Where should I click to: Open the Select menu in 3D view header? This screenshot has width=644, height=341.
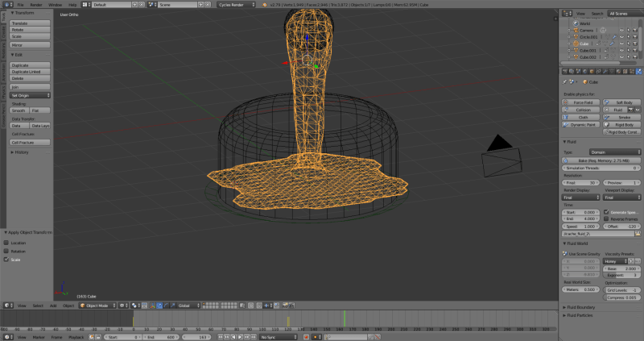point(38,306)
